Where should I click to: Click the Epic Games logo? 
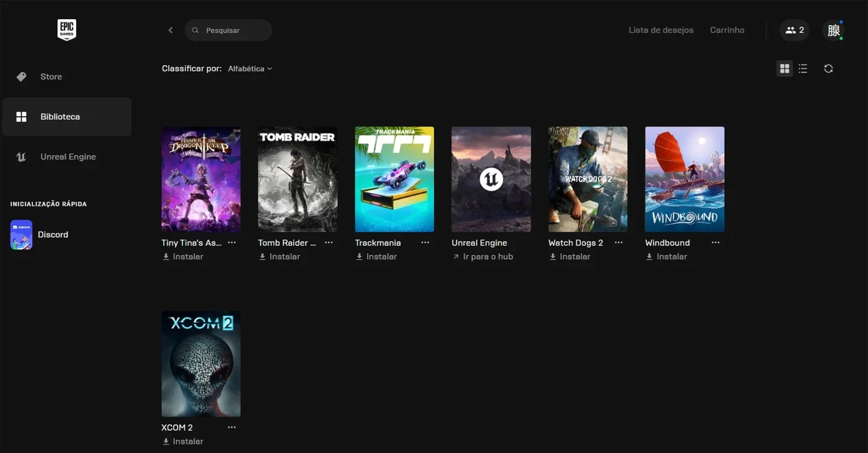(x=67, y=30)
